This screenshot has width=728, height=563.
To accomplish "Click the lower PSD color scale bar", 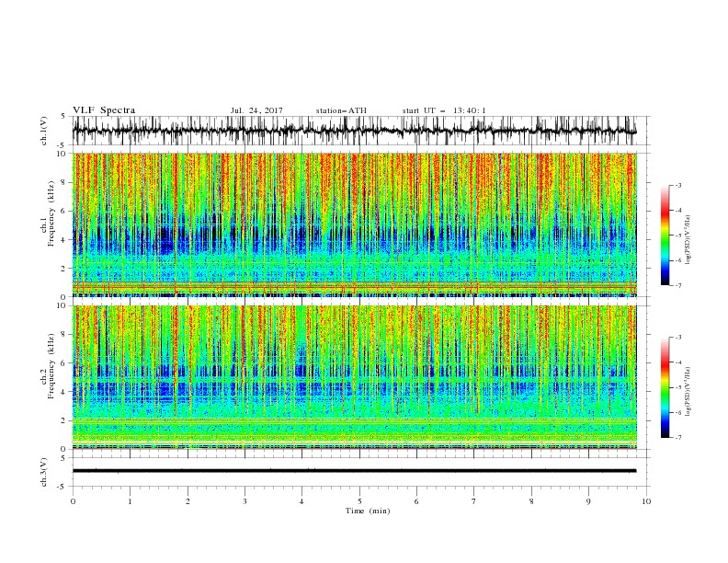I will pyautogui.click(x=665, y=387).
